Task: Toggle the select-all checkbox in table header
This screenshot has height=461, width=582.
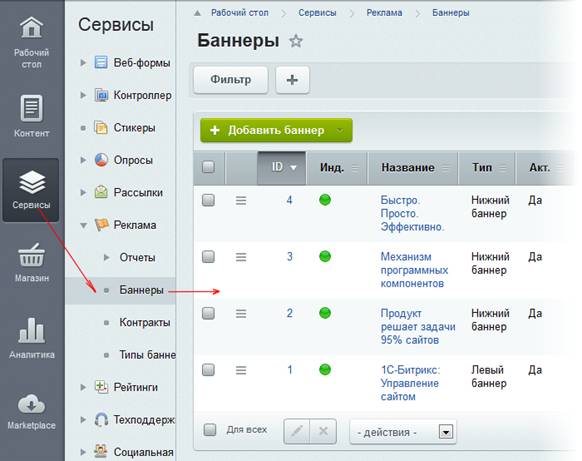Action: coord(208,167)
